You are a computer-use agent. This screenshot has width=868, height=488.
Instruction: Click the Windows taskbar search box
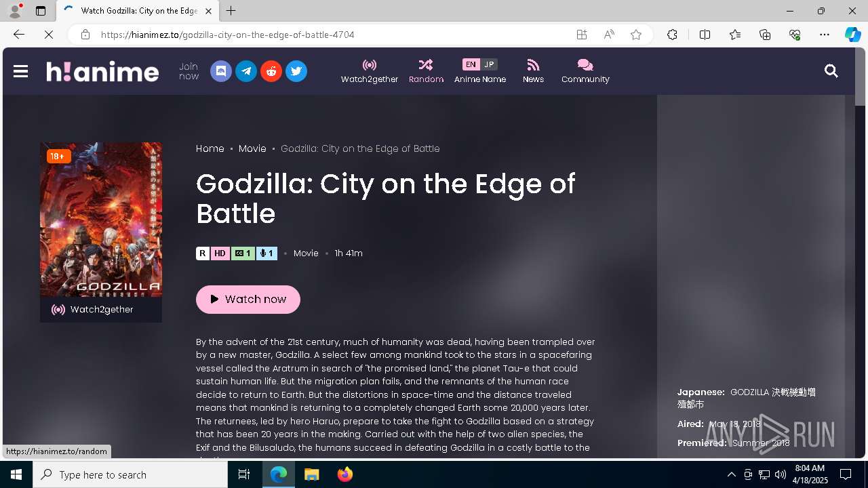pyautogui.click(x=130, y=474)
